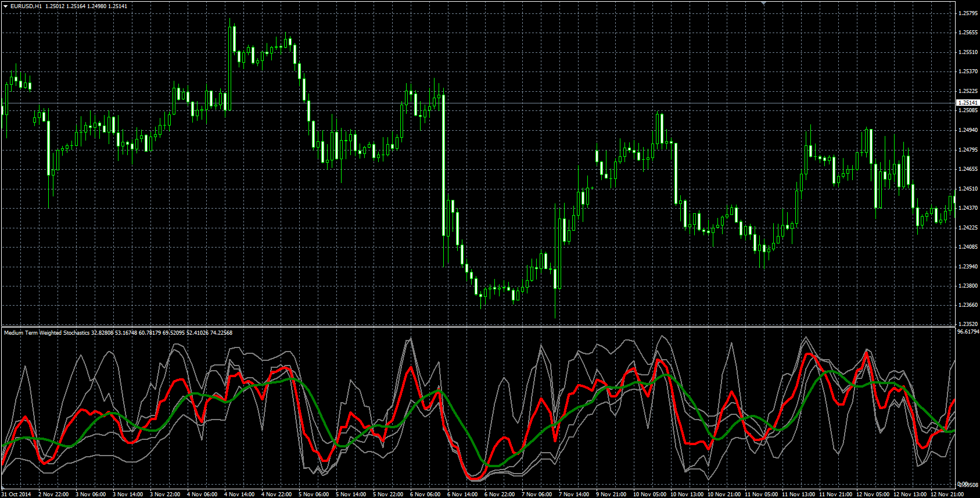Image resolution: width=980 pixels, height=498 pixels.
Task: Click price scale value 1.23800
Action: tap(967, 286)
